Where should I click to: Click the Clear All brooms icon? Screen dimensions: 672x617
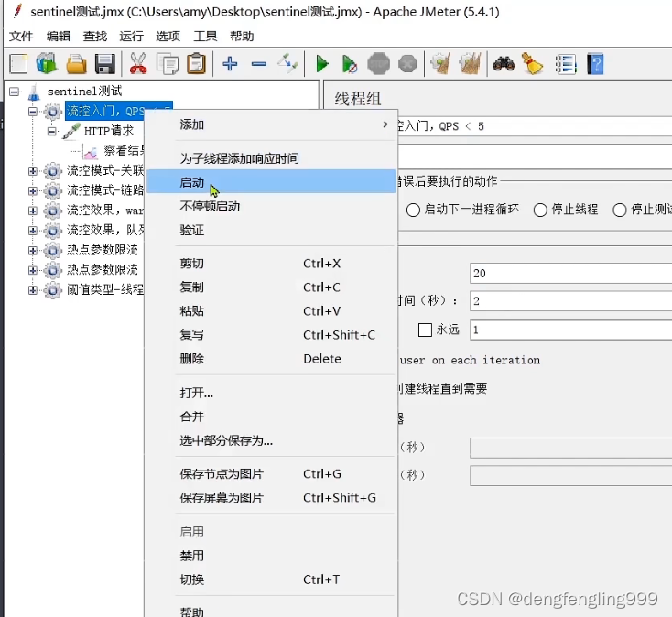click(x=471, y=64)
